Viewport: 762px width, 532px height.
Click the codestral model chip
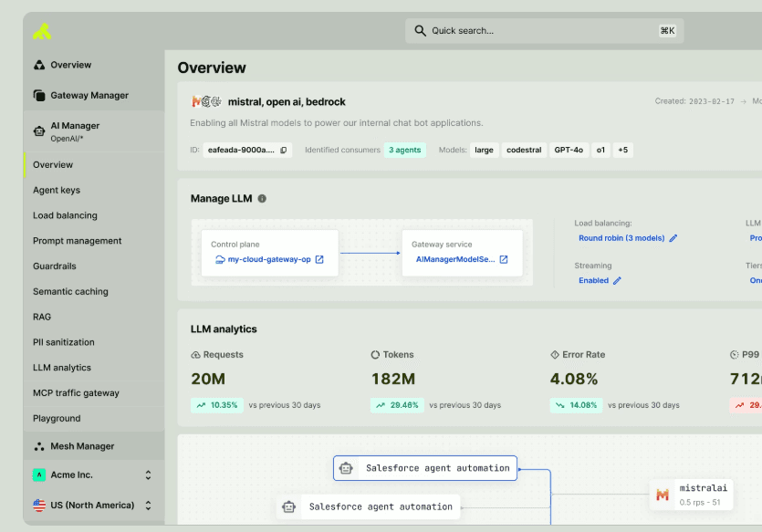(524, 151)
